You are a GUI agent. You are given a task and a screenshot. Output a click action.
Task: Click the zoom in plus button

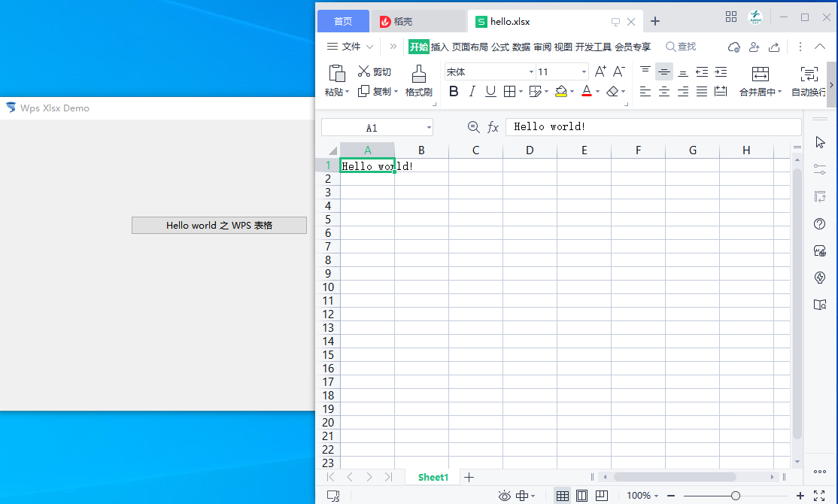[x=800, y=496]
